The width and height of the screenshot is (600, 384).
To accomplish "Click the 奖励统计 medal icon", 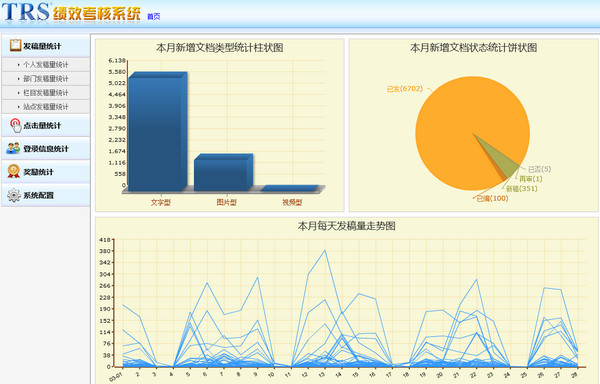I will point(14,171).
